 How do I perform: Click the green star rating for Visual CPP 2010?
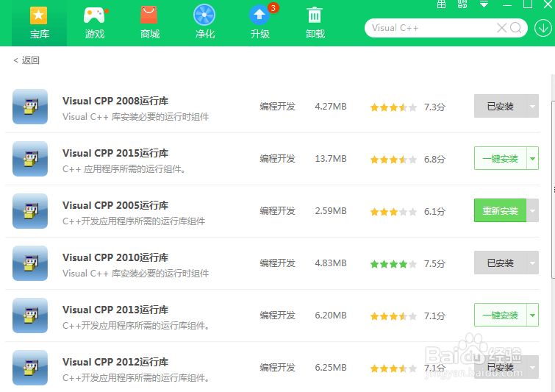(x=393, y=264)
